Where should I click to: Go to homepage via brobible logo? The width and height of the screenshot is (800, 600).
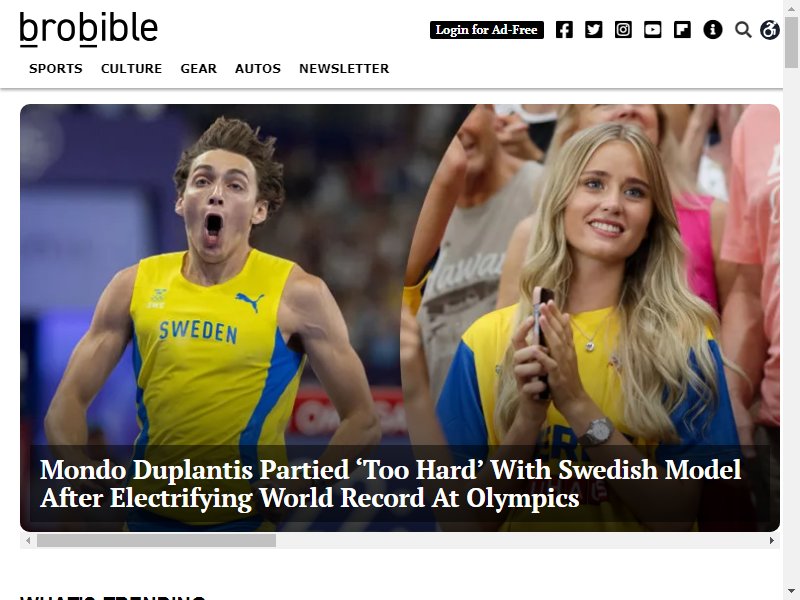pyautogui.click(x=88, y=29)
